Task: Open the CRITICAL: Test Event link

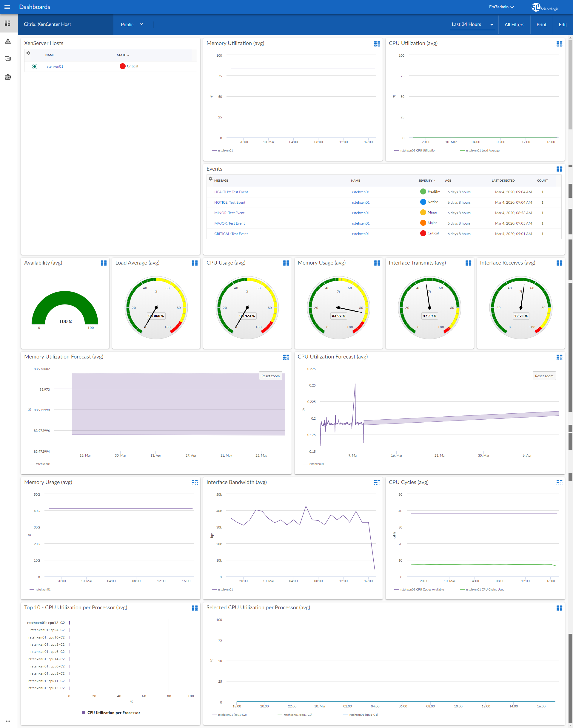Action: click(x=231, y=234)
